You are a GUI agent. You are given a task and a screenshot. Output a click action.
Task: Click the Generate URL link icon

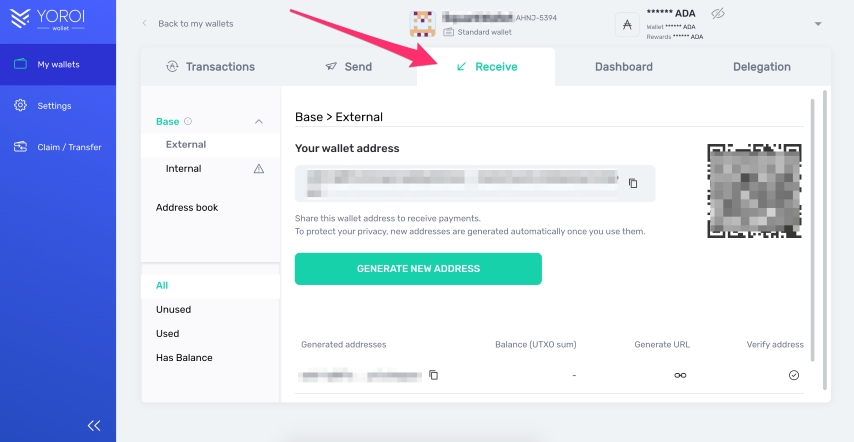(680, 375)
